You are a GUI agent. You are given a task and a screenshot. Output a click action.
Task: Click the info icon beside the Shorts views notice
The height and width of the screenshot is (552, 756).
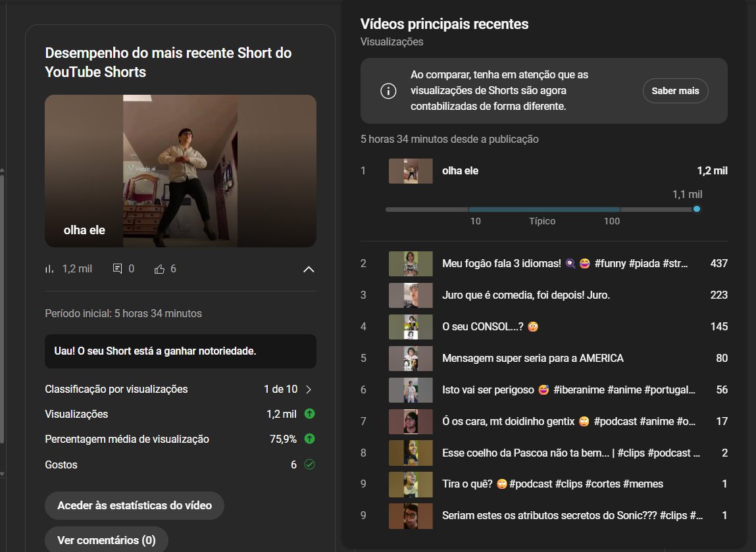(x=388, y=91)
